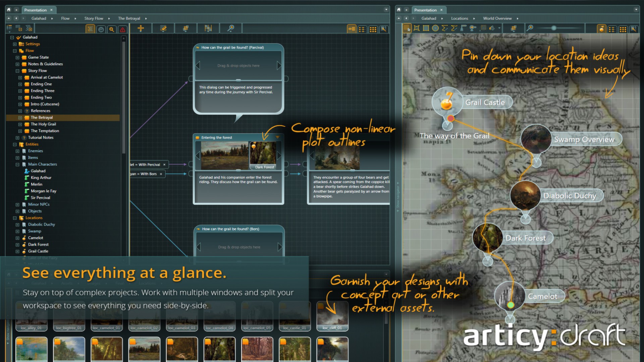The height and width of the screenshot is (362, 644).
Task: Select Morgan le Fay in navigator
Action: point(43,191)
